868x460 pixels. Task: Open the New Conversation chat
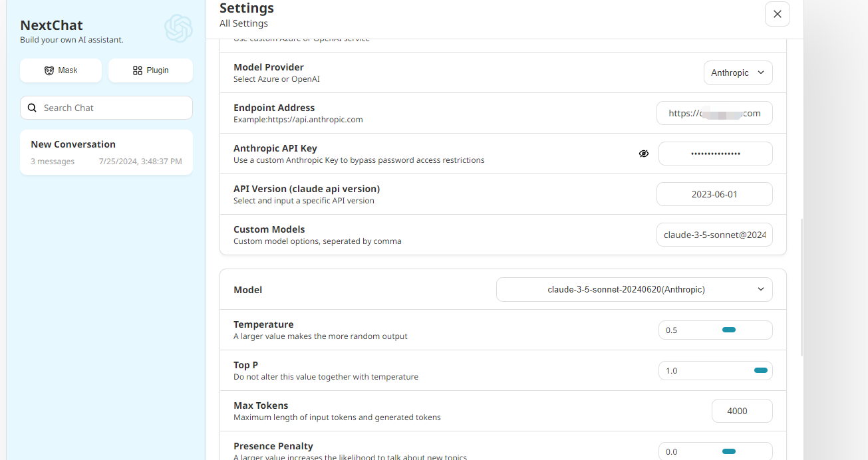[x=106, y=152]
